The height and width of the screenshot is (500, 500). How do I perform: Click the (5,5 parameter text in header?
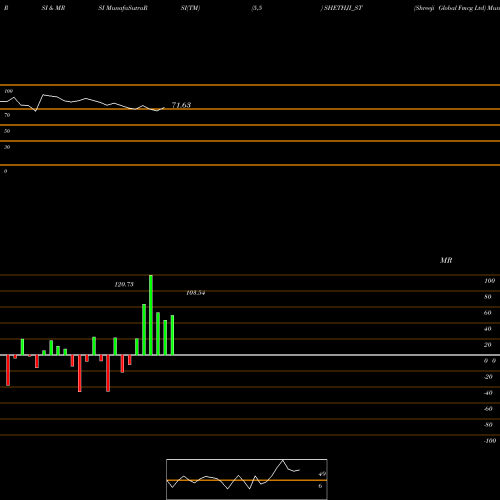pyautogui.click(x=257, y=8)
